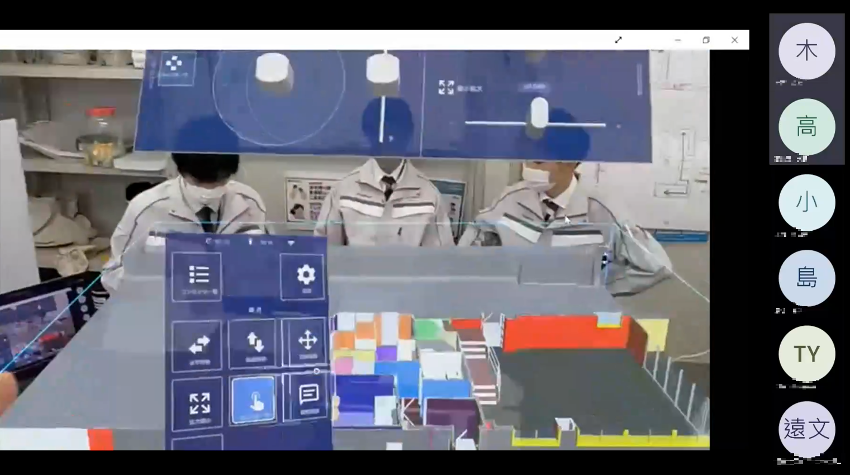Click the participant avatar labeled 遠文

(806, 430)
